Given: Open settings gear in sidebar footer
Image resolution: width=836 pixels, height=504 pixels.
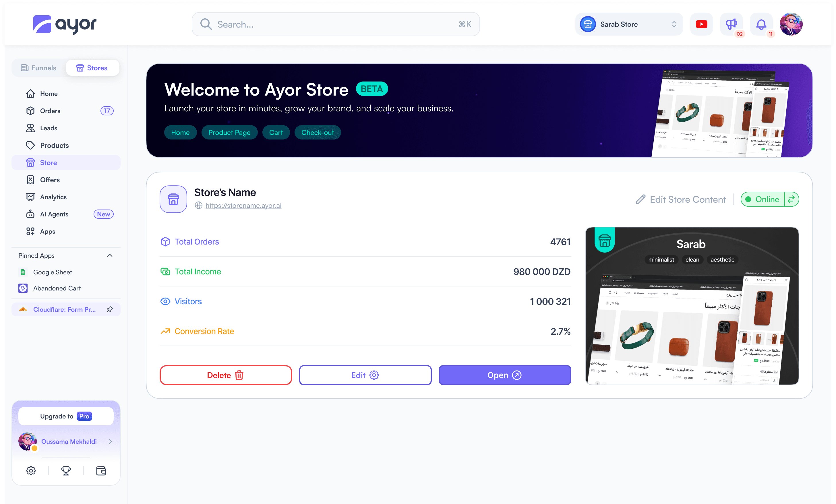Looking at the screenshot, I should [x=31, y=471].
